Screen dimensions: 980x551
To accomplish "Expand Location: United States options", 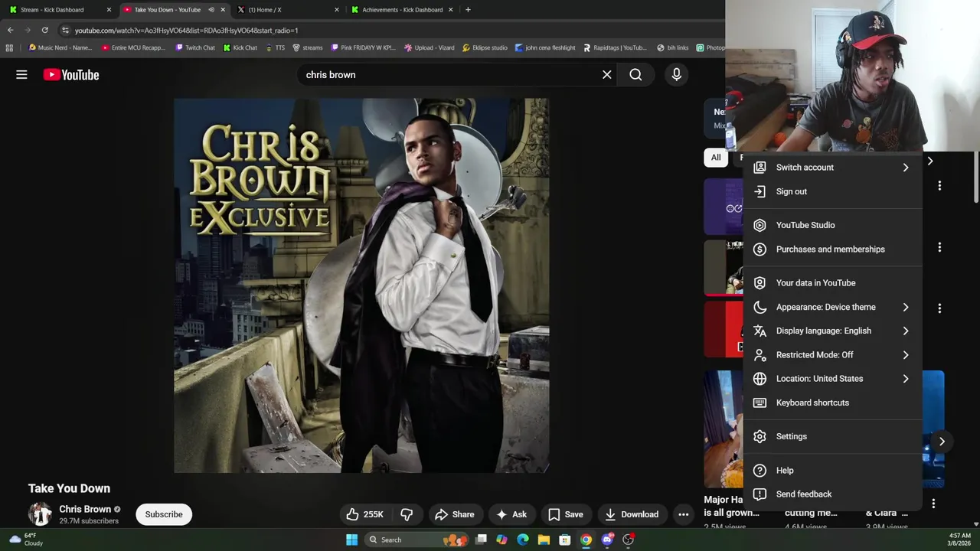I will [832, 378].
